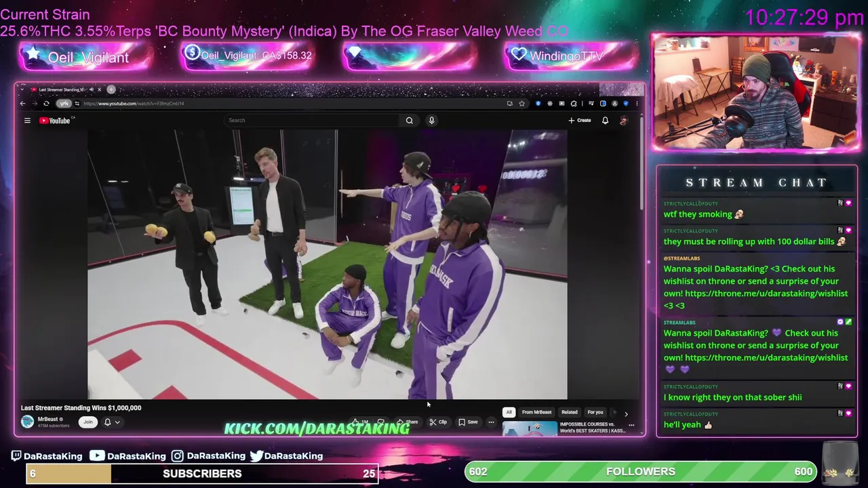Click the browser back arrow

pos(22,104)
